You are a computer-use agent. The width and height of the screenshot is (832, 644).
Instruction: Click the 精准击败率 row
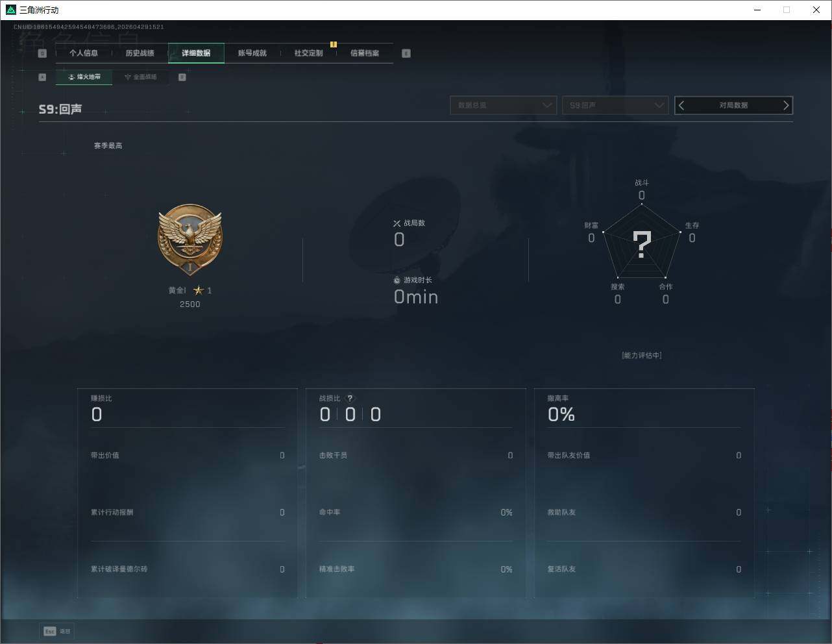click(x=416, y=569)
